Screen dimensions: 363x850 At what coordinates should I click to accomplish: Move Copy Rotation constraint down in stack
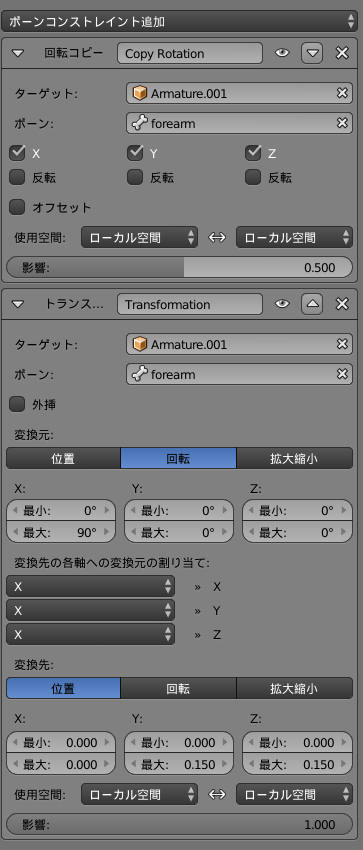point(312,53)
